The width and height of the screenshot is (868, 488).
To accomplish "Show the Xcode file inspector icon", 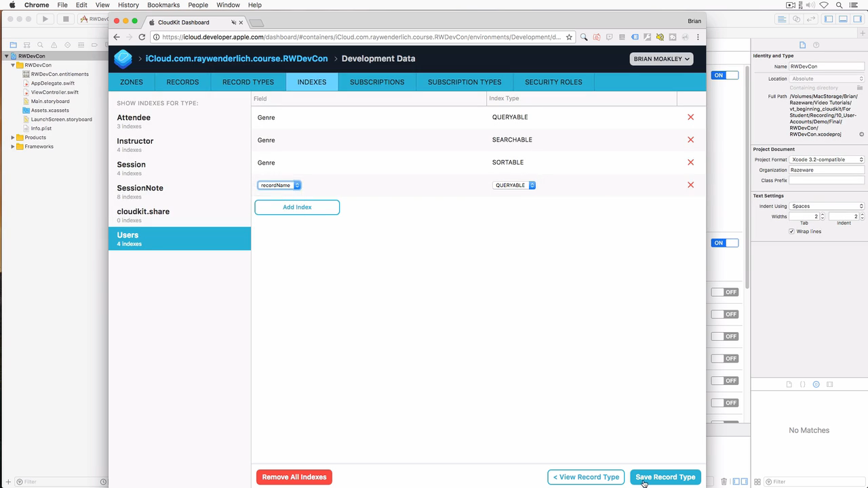I will 802,45.
